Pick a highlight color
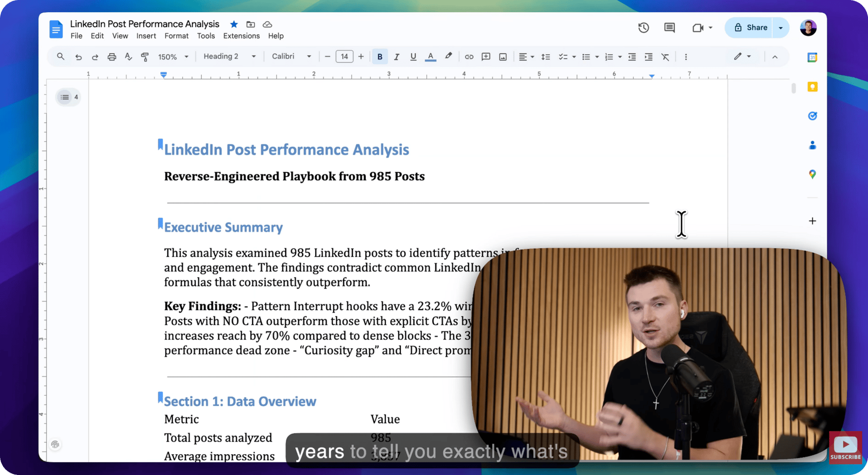Viewport: 868px width, 475px height. tap(448, 57)
